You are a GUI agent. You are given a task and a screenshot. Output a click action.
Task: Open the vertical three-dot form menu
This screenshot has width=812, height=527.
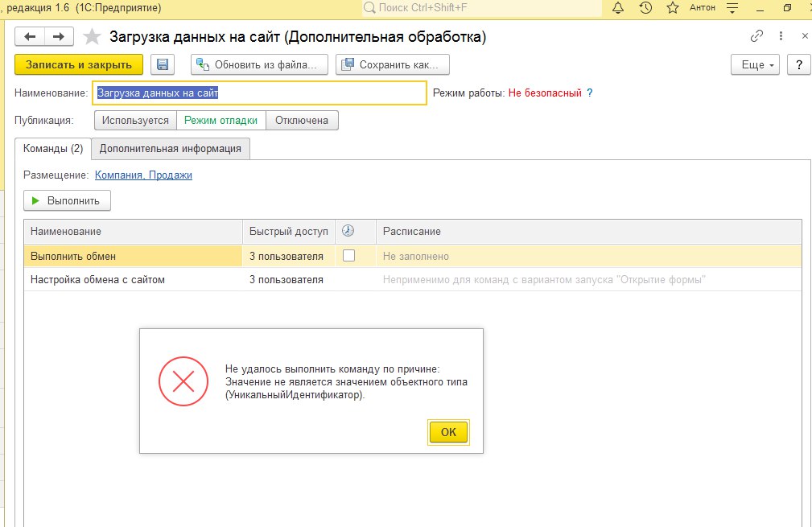click(781, 36)
